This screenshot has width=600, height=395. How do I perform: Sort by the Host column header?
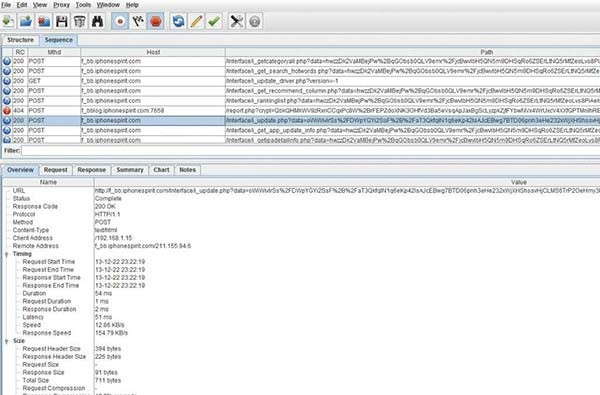153,52
